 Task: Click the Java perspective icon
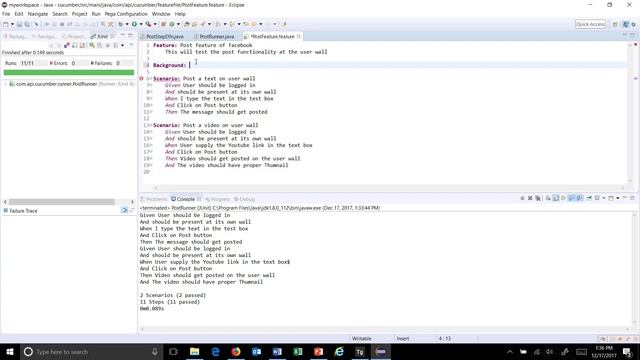(626, 24)
